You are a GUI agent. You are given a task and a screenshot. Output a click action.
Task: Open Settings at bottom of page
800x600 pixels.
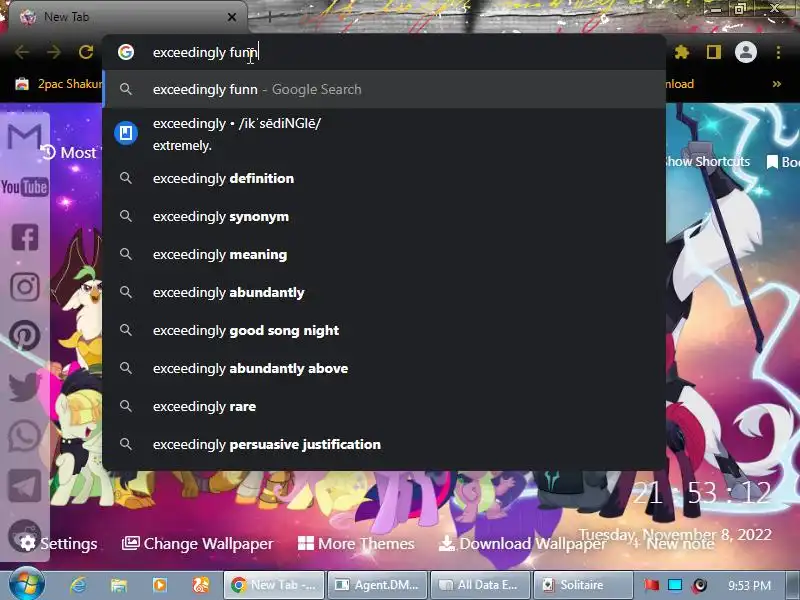click(x=59, y=543)
